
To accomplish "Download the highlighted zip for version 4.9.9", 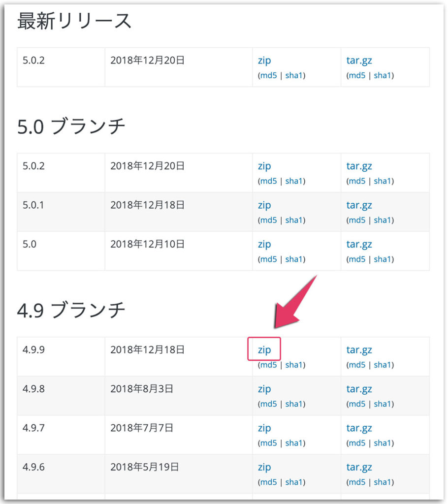I will click(264, 349).
